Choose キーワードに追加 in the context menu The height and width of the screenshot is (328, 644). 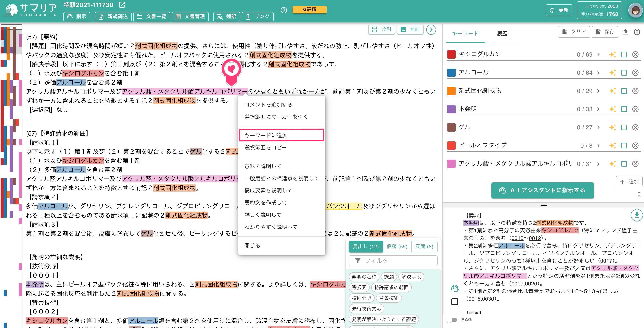(x=282, y=135)
